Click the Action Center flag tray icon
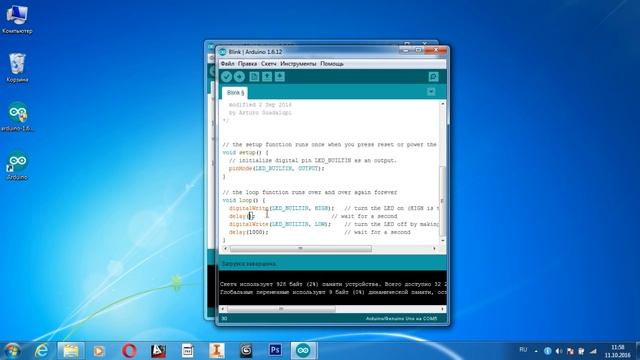Viewport: 640px width, 360px height. click(571, 351)
